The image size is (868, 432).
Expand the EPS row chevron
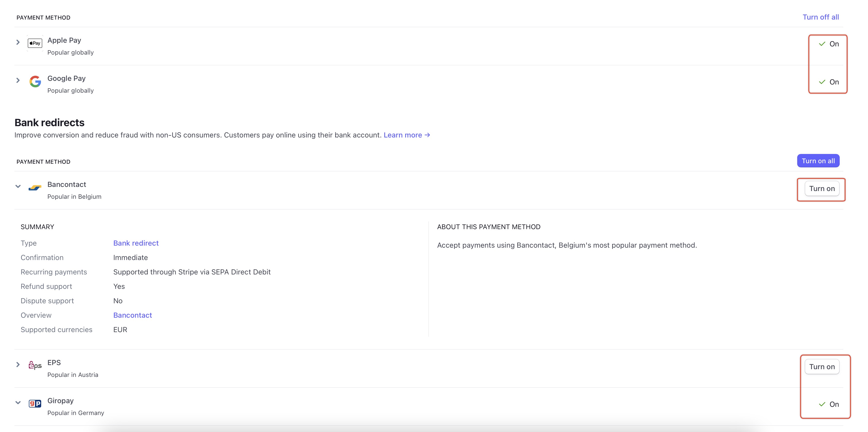tap(18, 365)
